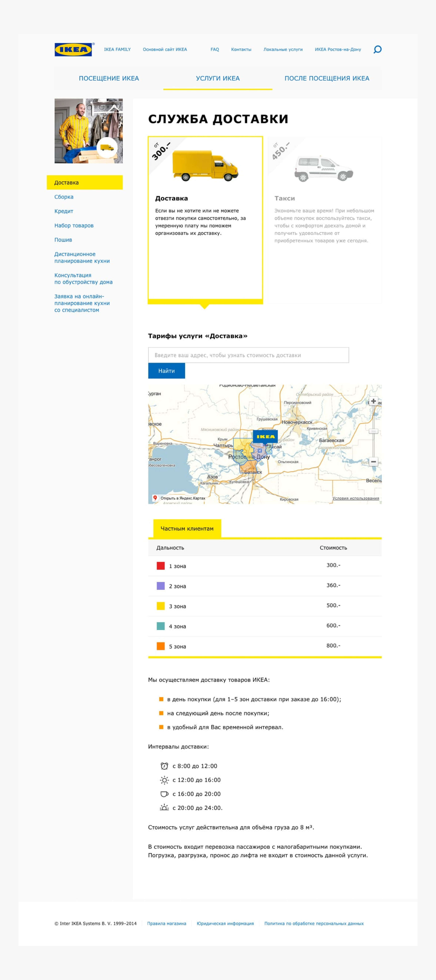Open the FAQ link
Viewport: 436px width, 980px height.
pos(215,49)
